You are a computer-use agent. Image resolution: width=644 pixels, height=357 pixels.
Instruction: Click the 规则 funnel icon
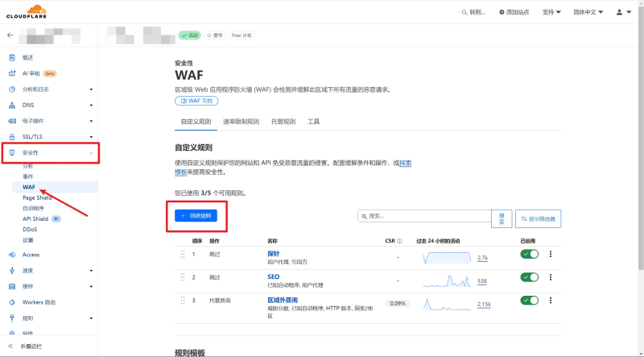tap(12, 318)
